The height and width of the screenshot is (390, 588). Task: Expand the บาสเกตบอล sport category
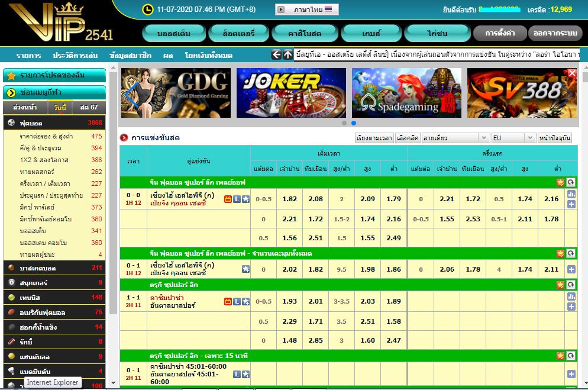tap(54, 268)
